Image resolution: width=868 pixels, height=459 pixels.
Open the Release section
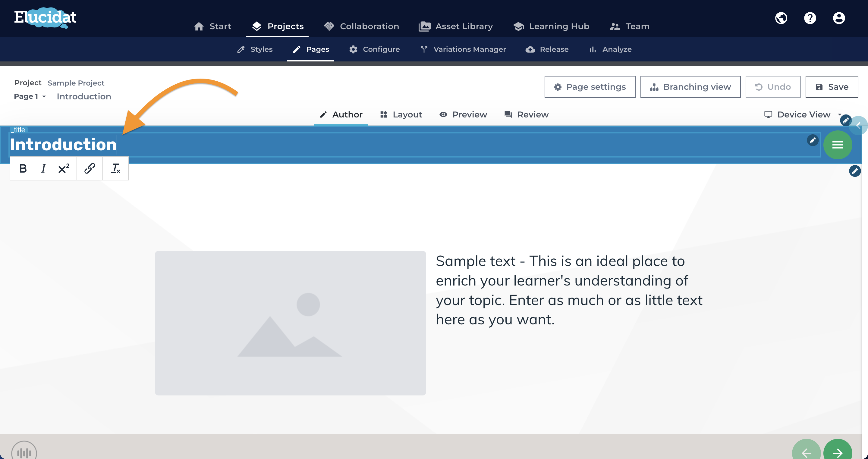pos(547,49)
